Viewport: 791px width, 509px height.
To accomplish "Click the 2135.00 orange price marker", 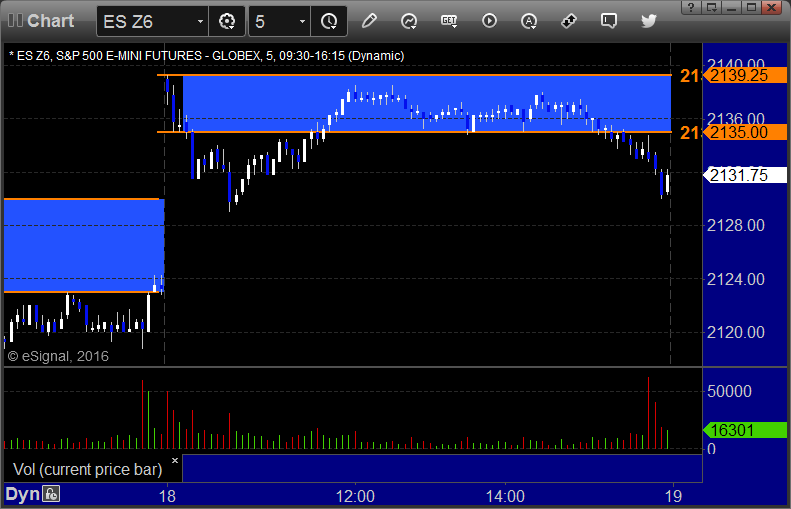I will 745,132.
